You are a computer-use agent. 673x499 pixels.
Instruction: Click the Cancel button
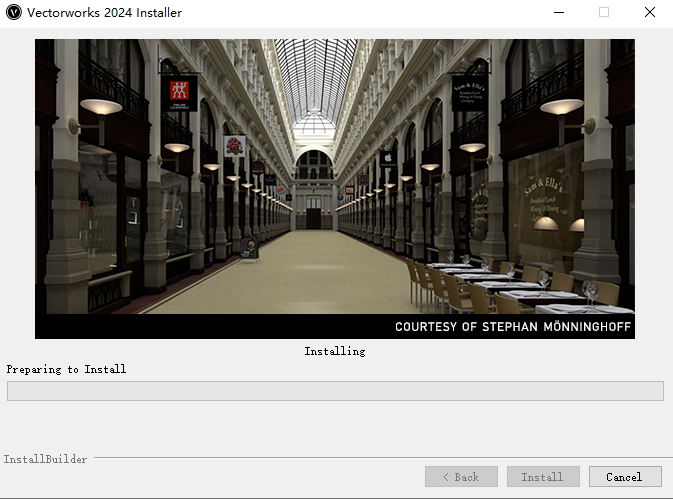click(625, 477)
